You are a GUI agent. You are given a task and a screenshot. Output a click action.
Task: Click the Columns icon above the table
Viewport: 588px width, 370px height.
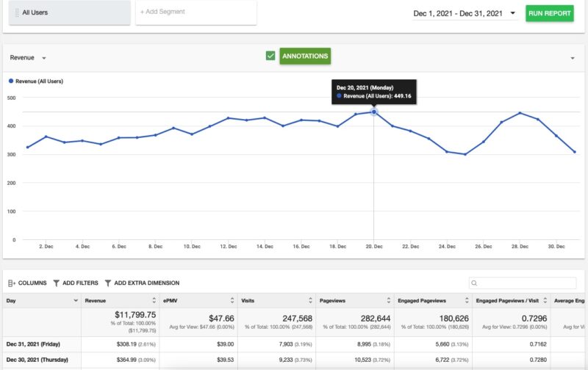(x=11, y=283)
